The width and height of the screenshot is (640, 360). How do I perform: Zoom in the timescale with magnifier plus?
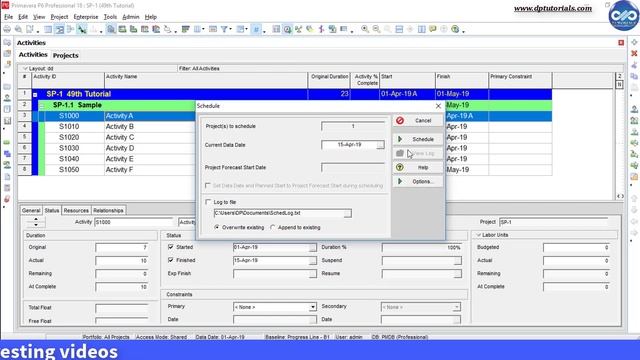point(365,29)
